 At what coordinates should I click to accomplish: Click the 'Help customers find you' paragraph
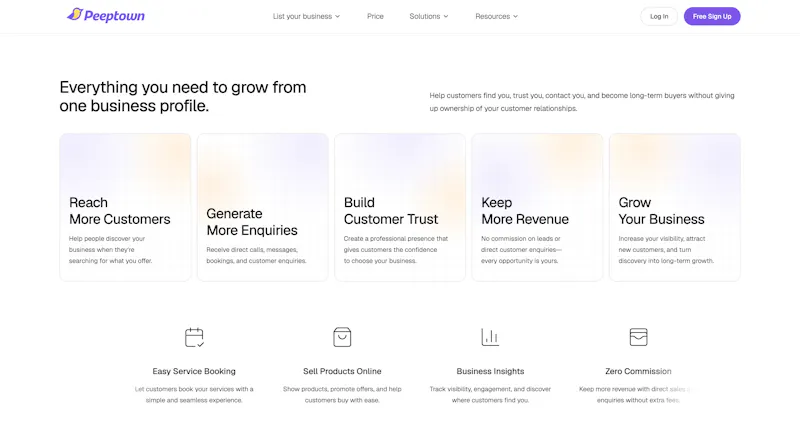(x=582, y=102)
